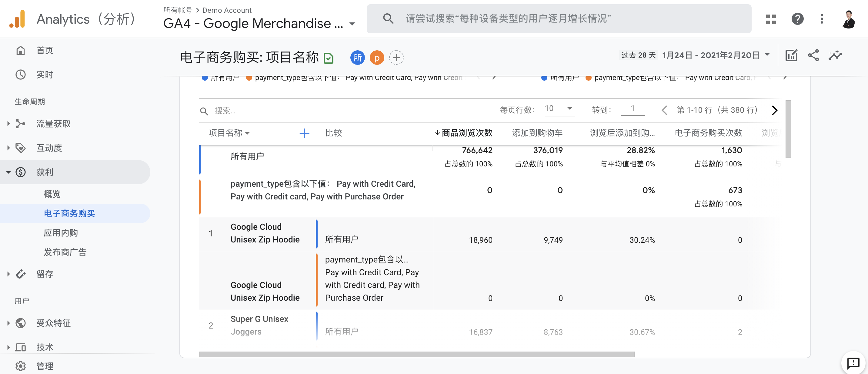
Task: Click the horizontal scrollbar below the table
Action: click(x=417, y=354)
